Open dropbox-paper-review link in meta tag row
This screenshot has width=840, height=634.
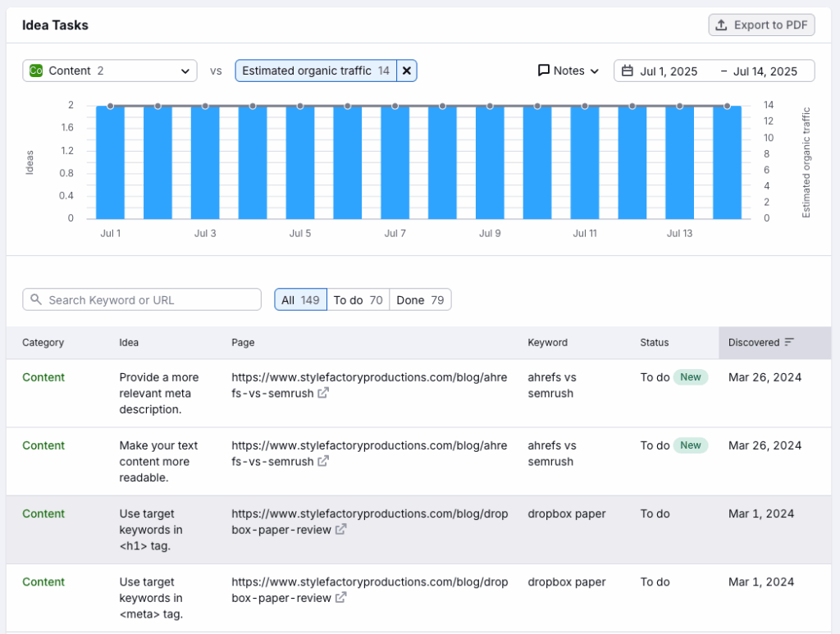click(x=370, y=590)
